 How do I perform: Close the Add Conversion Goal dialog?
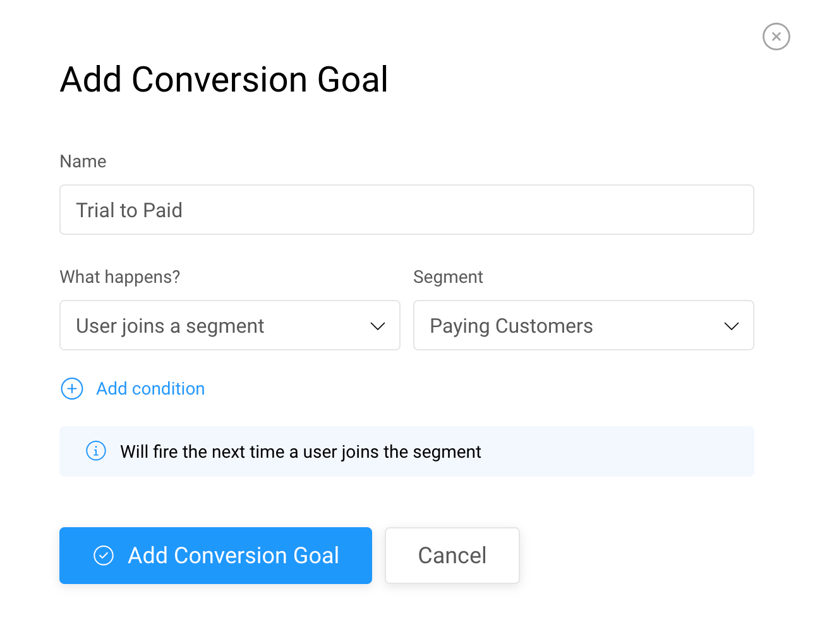[x=776, y=37]
